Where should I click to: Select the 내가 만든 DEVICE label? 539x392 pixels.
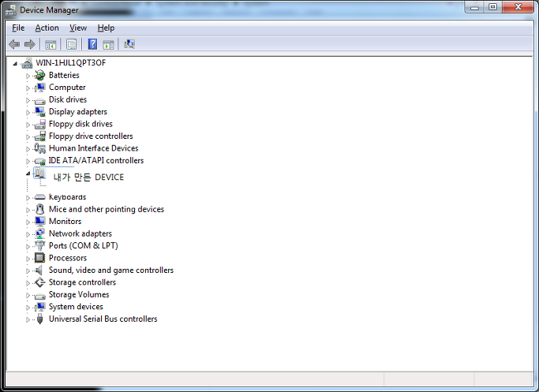click(x=88, y=177)
